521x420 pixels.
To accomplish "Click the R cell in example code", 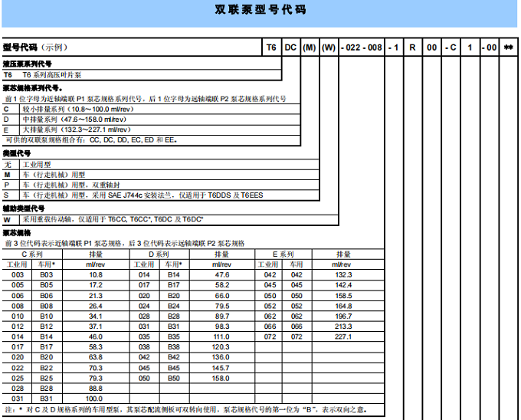I will coord(412,48).
